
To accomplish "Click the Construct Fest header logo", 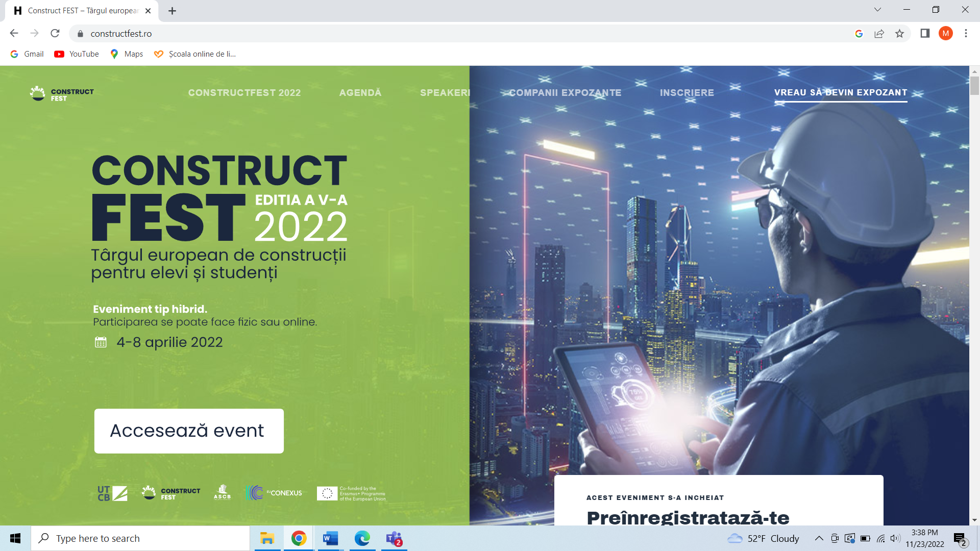I will pyautogui.click(x=62, y=94).
